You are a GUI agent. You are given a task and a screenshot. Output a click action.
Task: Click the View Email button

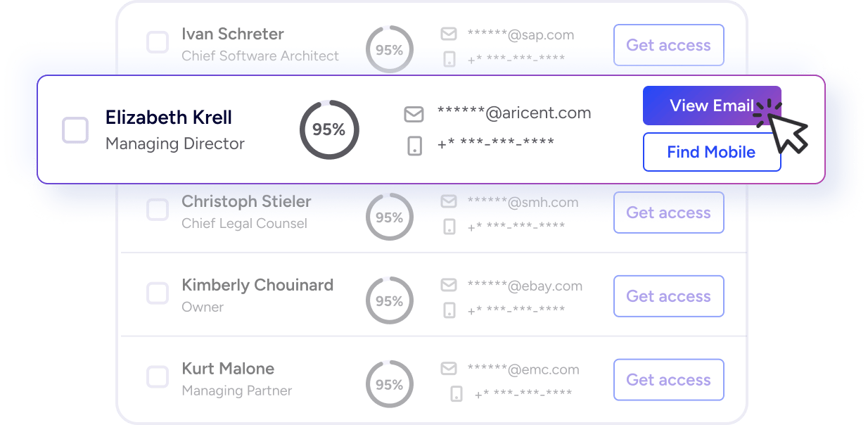[x=712, y=106]
